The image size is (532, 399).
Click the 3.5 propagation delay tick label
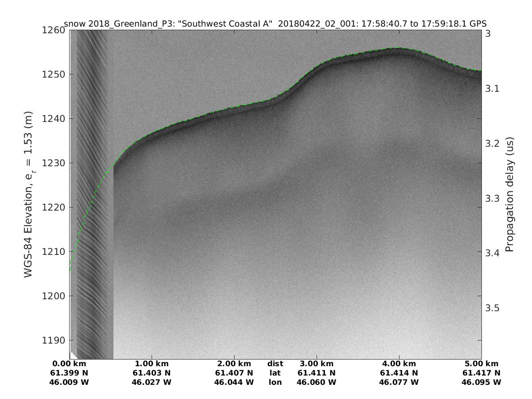492,308
